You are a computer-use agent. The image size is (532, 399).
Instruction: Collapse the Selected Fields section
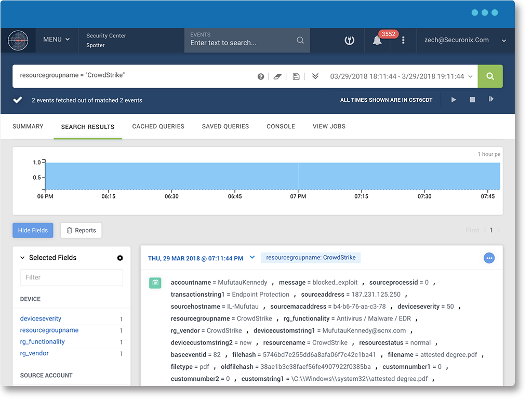22,258
